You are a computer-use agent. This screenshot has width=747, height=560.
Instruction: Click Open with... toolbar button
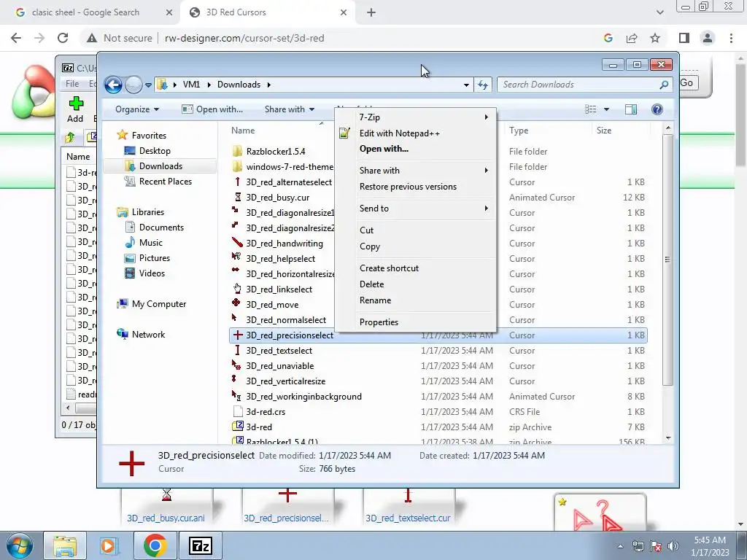pos(212,109)
